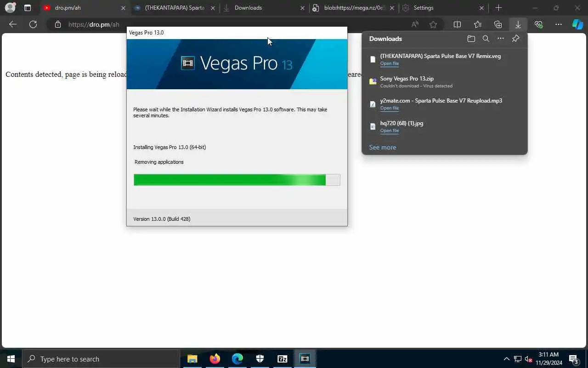The width and height of the screenshot is (588, 368).
Task: Open downloads folder from Downloads panel
Action: (x=471, y=39)
